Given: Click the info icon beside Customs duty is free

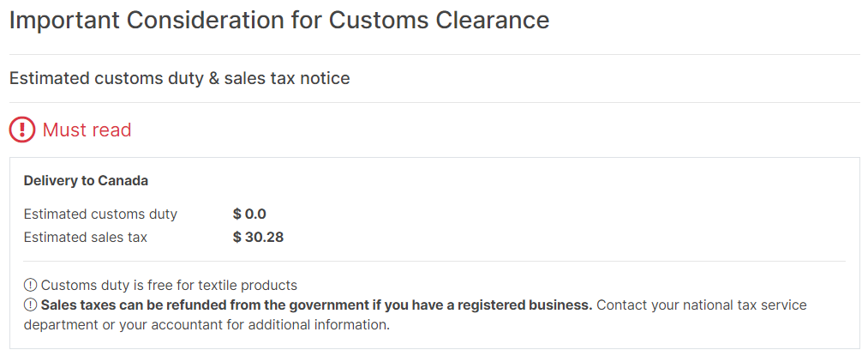Looking at the screenshot, I should tap(30, 286).
